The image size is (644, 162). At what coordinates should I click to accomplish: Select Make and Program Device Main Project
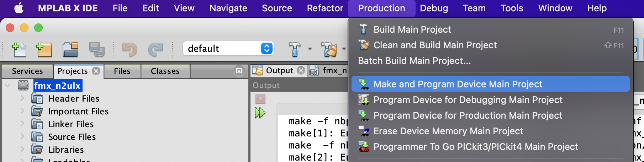point(458,84)
